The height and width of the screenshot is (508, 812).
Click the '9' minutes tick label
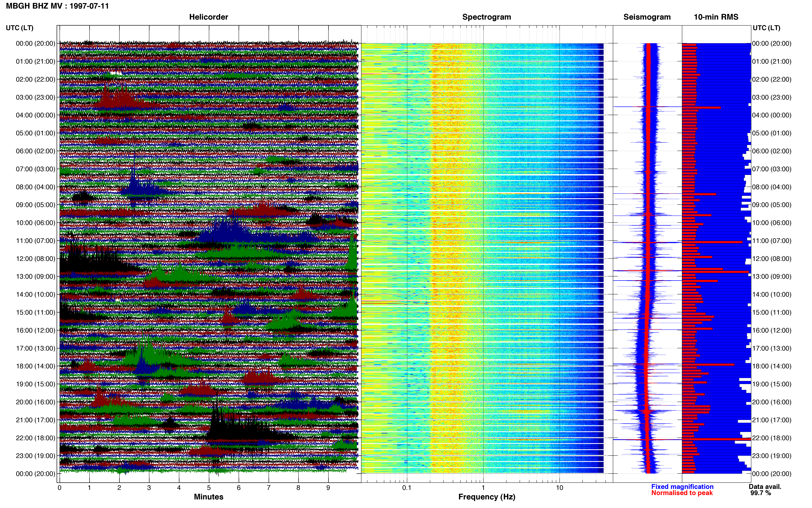pos(328,488)
